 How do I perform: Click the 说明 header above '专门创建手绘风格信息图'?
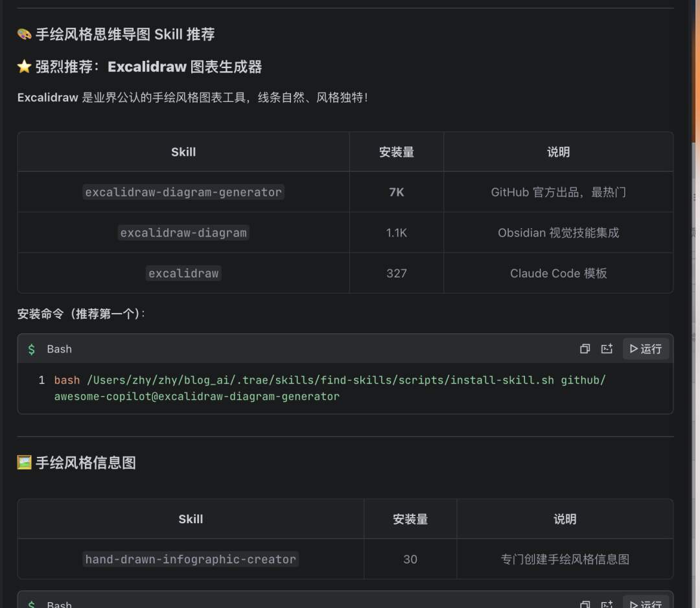(x=565, y=519)
